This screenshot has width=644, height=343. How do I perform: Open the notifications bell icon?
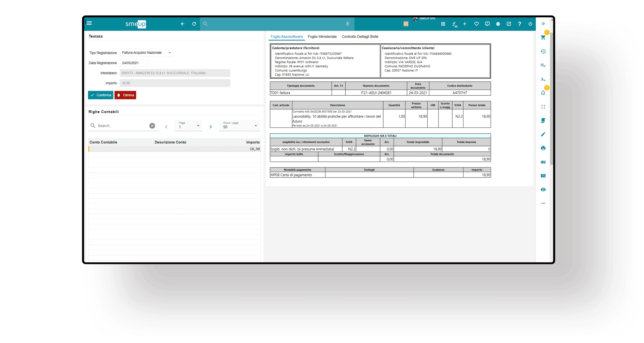tap(543, 93)
